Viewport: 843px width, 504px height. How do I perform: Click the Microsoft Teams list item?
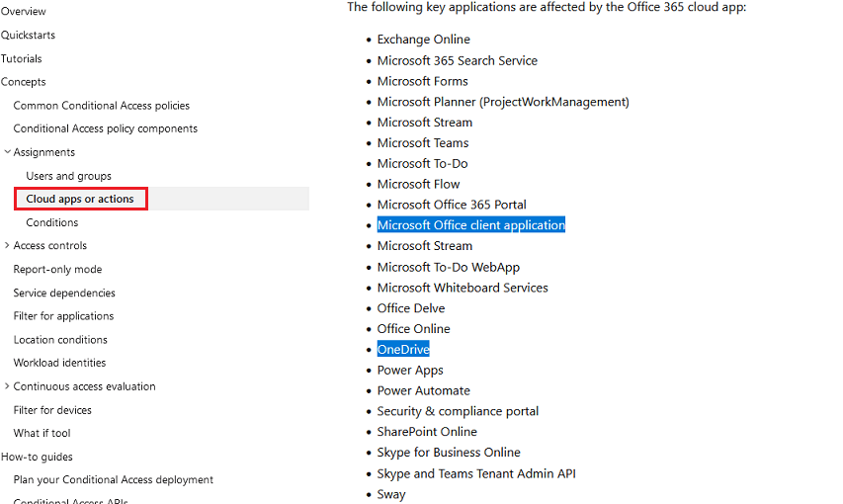click(x=423, y=143)
